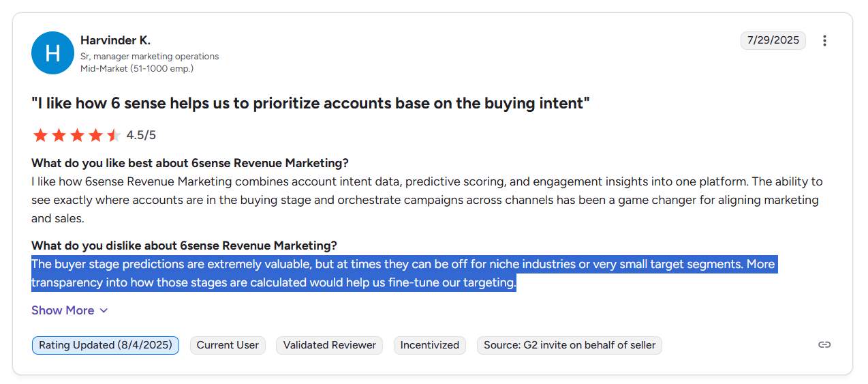868x384 pixels.
Task: Click the half-filled fifth star
Action: click(114, 135)
